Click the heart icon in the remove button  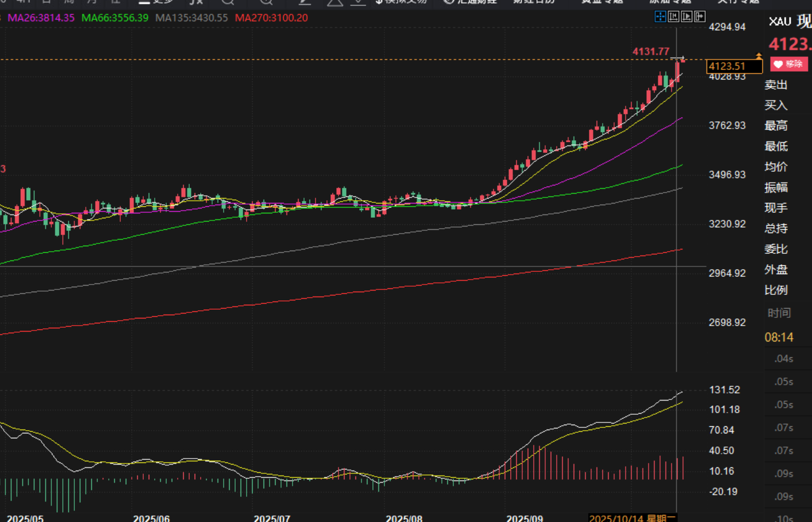click(778, 65)
